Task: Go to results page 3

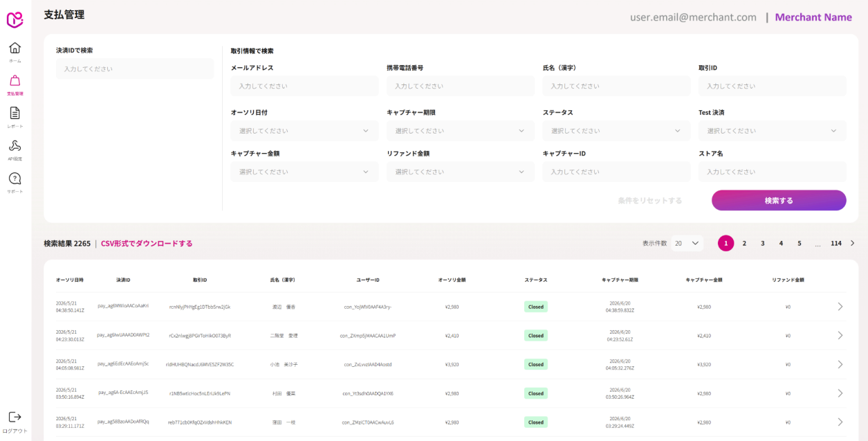Action: tap(763, 243)
